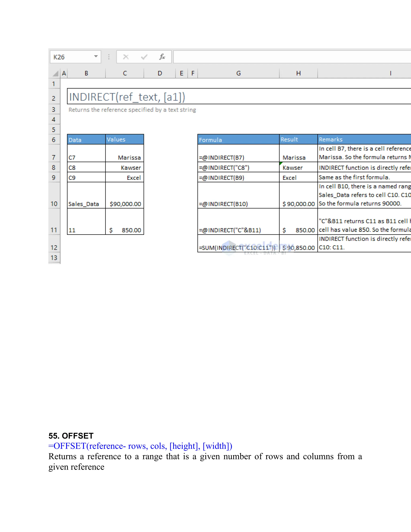Click the Formula header cell
Screen dimensions: 411x532
click(238, 139)
